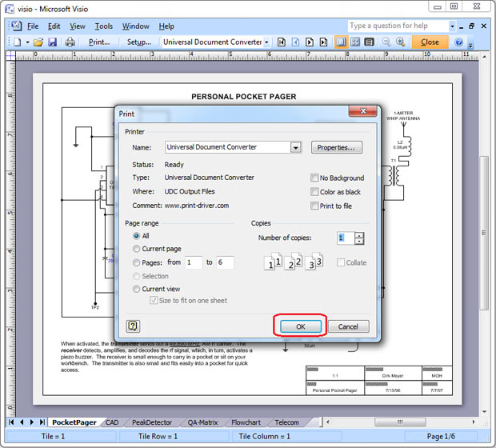Click the printer icon in toolbar
This screenshot has width=496, height=448.
pos(70,42)
